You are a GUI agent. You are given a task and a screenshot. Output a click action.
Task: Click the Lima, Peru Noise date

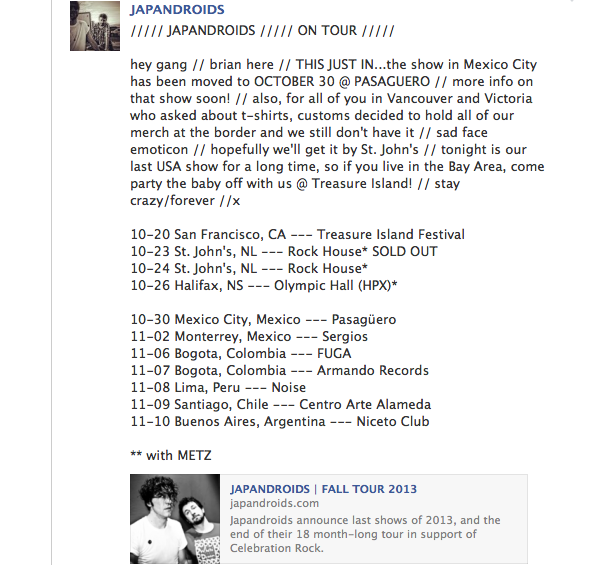218,388
